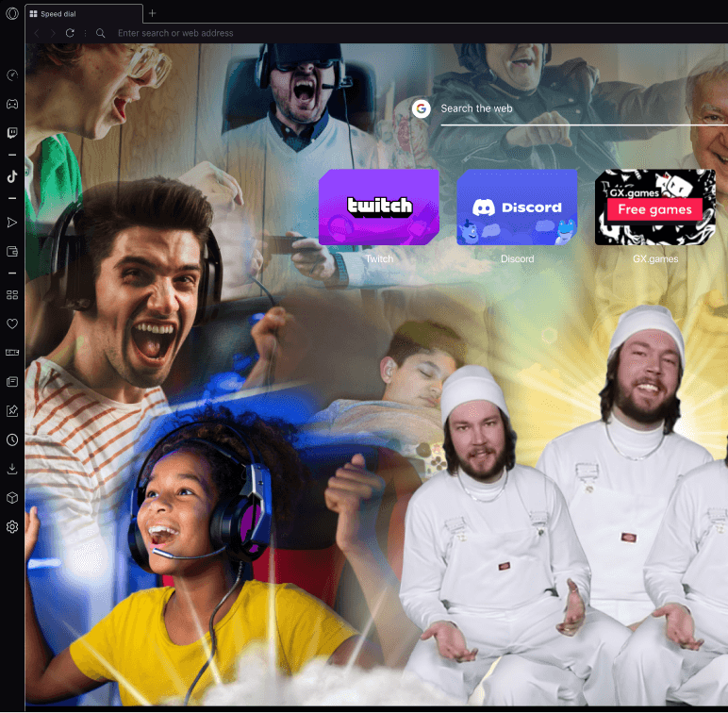Open Twitch sidebar panel

pos(12,133)
